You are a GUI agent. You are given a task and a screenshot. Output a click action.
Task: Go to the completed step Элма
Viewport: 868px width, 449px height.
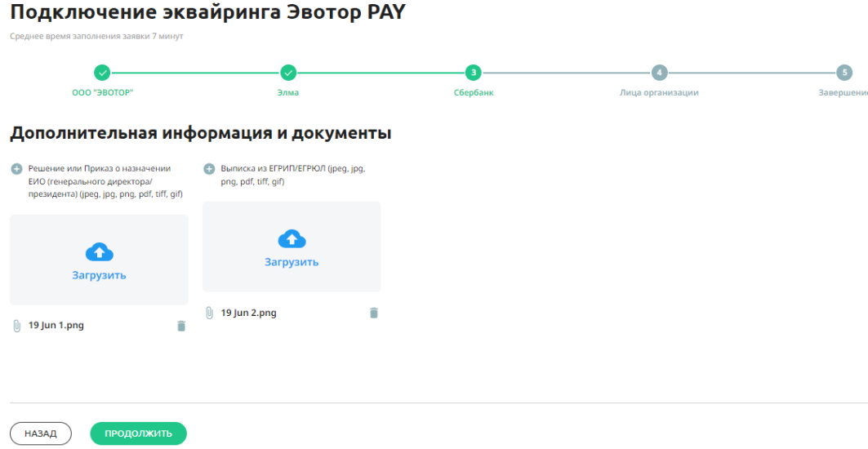[x=288, y=73]
